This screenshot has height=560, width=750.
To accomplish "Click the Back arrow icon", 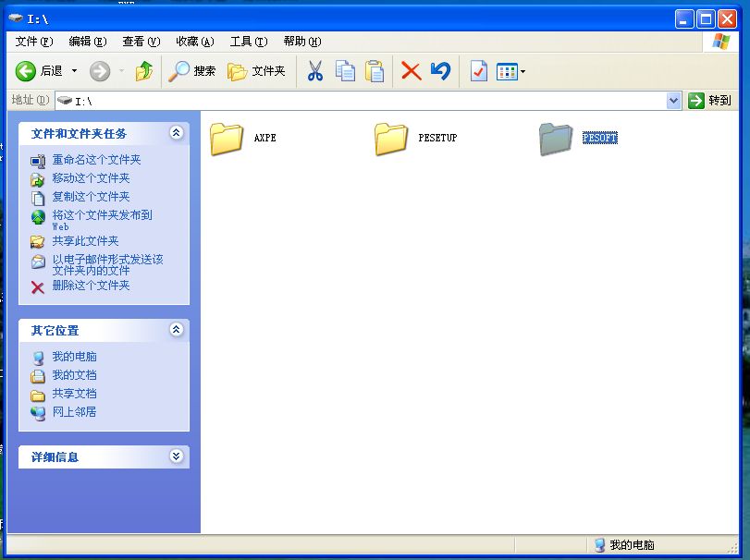I will point(25,71).
